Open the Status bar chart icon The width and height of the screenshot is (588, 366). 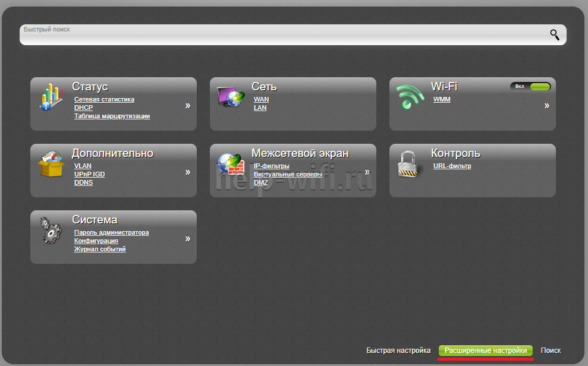point(51,97)
